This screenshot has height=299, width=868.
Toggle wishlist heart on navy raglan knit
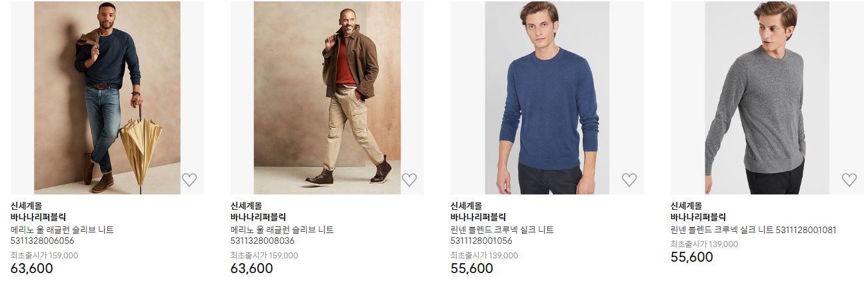[x=189, y=180]
